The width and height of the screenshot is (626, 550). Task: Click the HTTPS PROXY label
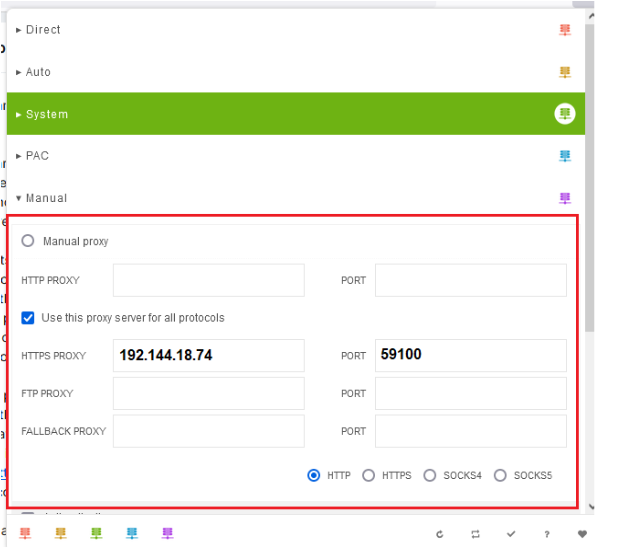pos(53,356)
